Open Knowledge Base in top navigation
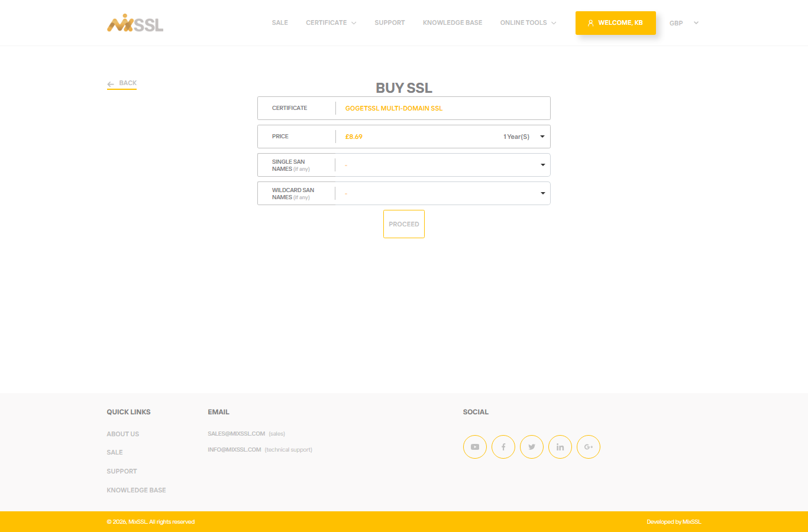The height and width of the screenshot is (532, 808). click(x=453, y=23)
